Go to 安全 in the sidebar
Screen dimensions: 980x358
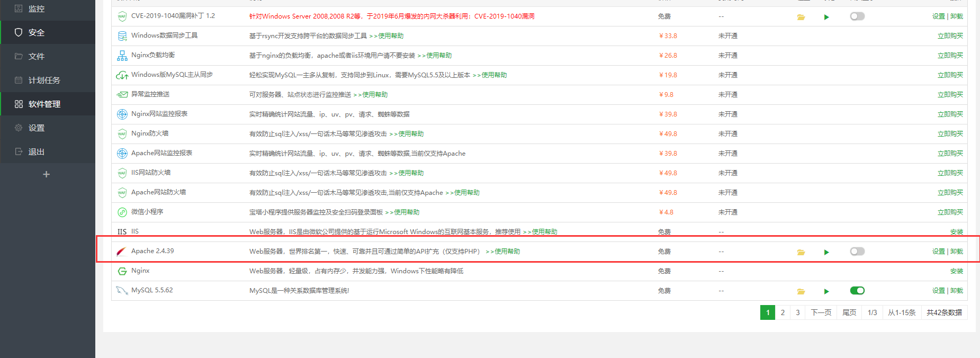pyautogui.click(x=48, y=32)
